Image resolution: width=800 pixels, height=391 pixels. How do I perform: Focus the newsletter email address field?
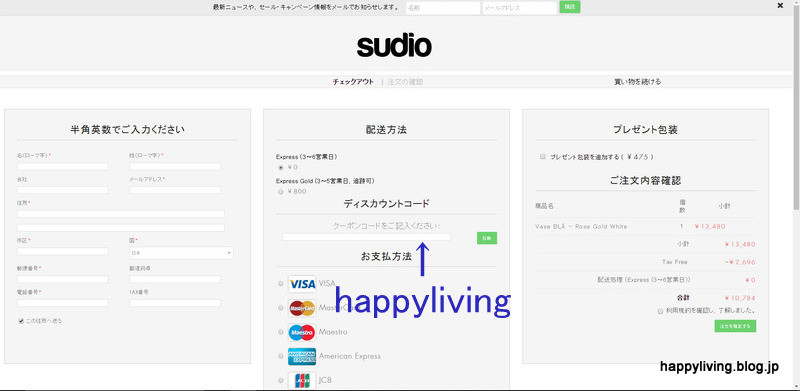(x=519, y=8)
